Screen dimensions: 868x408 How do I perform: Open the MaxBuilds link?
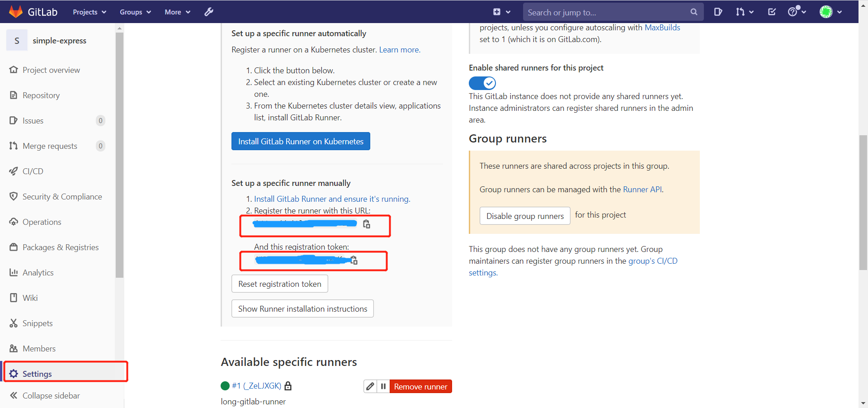point(662,28)
